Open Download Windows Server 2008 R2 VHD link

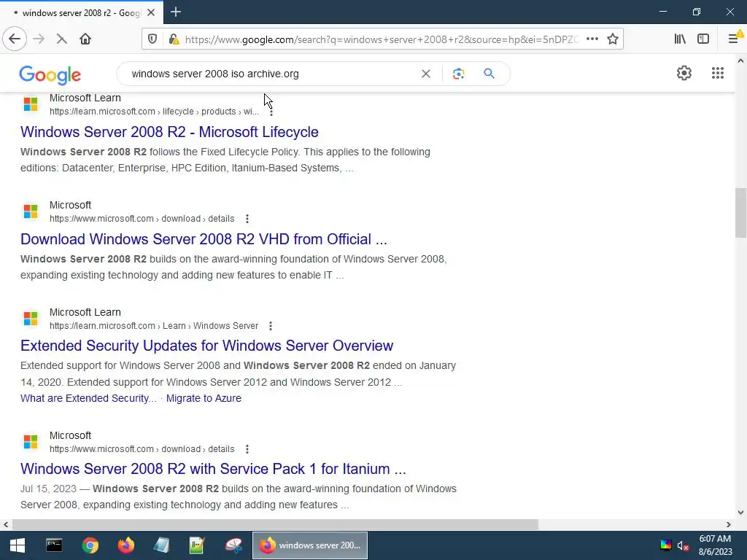pos(204,239)
